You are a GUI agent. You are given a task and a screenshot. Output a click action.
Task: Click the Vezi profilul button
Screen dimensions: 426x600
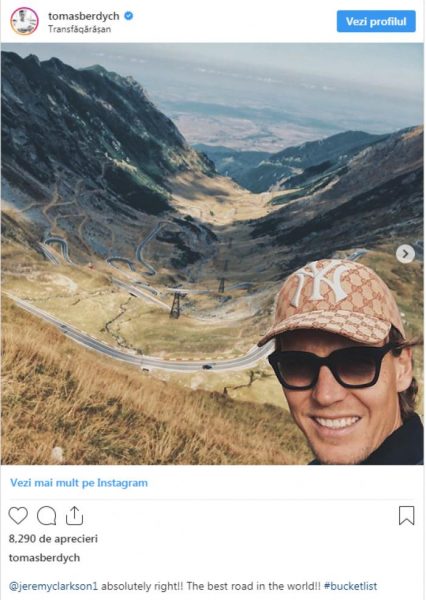[x=376, y=21]
